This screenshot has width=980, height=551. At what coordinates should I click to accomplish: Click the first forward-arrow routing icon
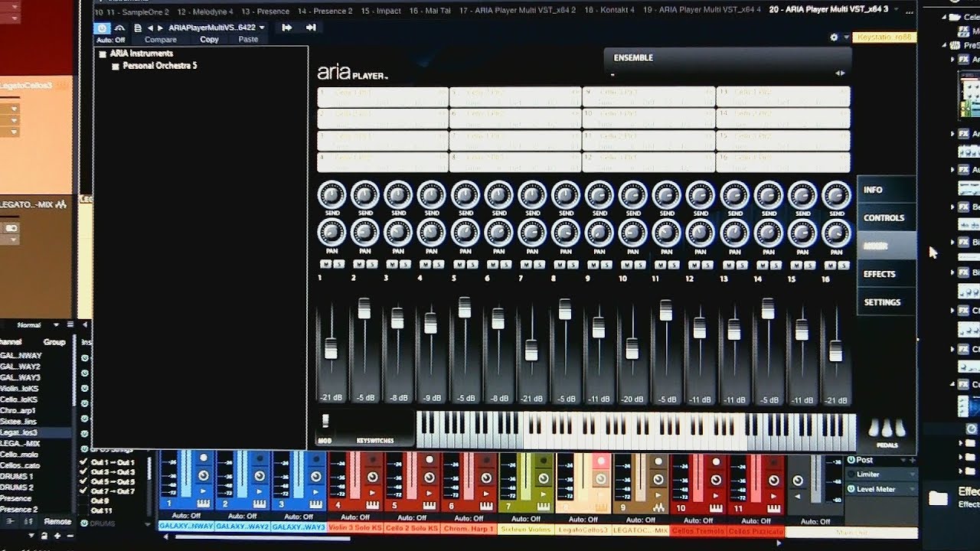coord(287,28)
